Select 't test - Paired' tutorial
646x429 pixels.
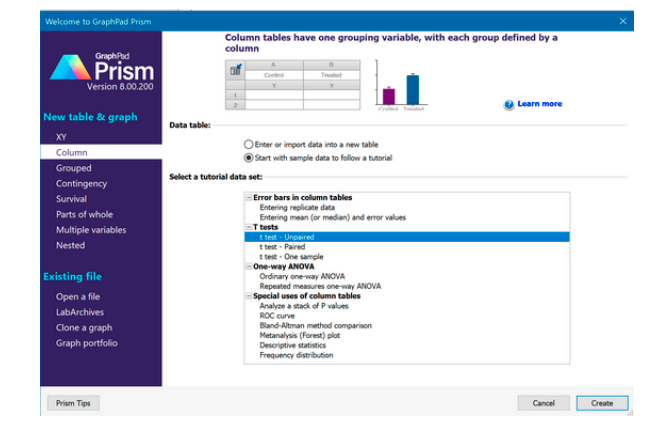[282, 247]
